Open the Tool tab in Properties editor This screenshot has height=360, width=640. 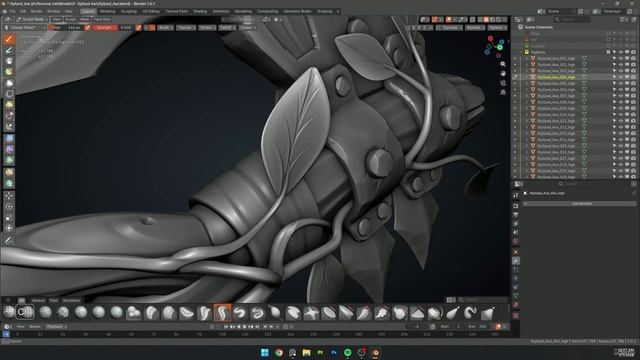(x=516, y=195)
